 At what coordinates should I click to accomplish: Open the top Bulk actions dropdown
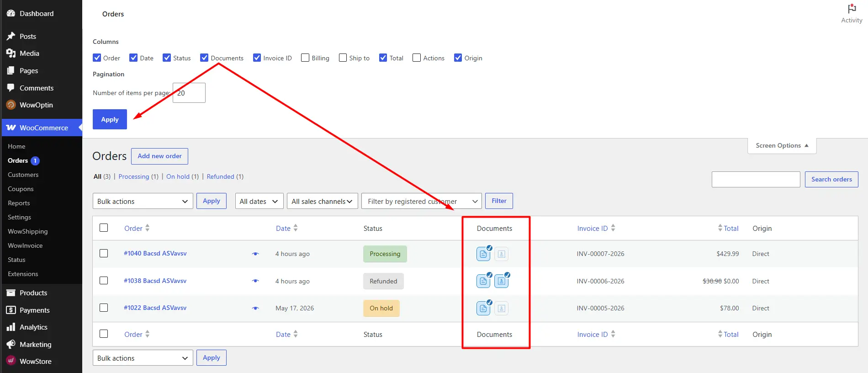(143, 201)
